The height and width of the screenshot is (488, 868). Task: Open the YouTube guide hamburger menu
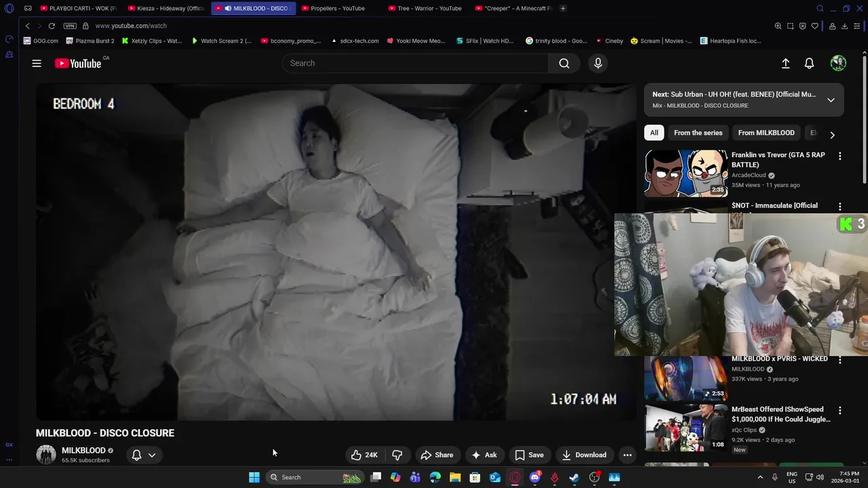(x=37, y=63)
